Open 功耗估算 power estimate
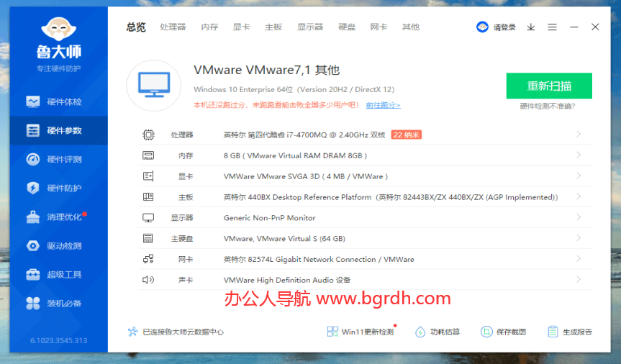Image resolution: width=621 pixels, height=364 pixels. click(x=438, y=332)
